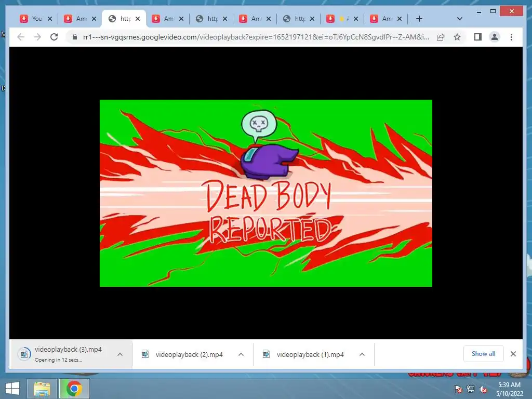View site info via the lock icon

tap(75, 37)
